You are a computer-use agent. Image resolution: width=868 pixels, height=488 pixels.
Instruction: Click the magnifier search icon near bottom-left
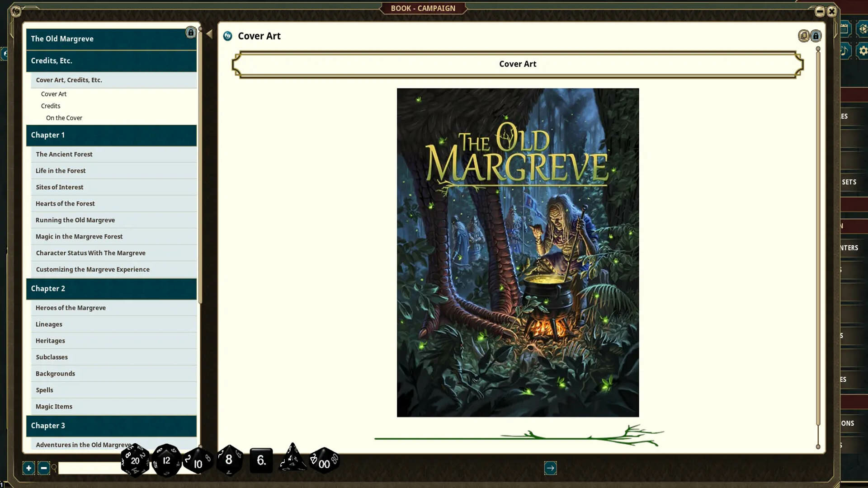pos(54,468)
